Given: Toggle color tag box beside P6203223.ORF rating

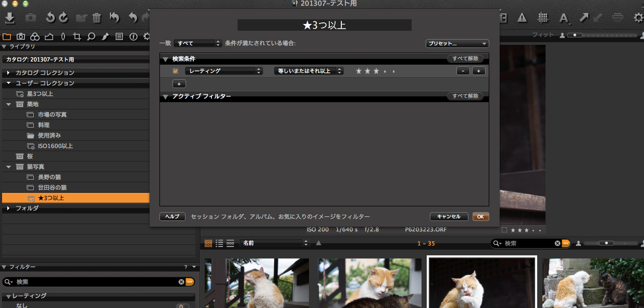Looking at the screenshot, I should click(x=504, y=230).
